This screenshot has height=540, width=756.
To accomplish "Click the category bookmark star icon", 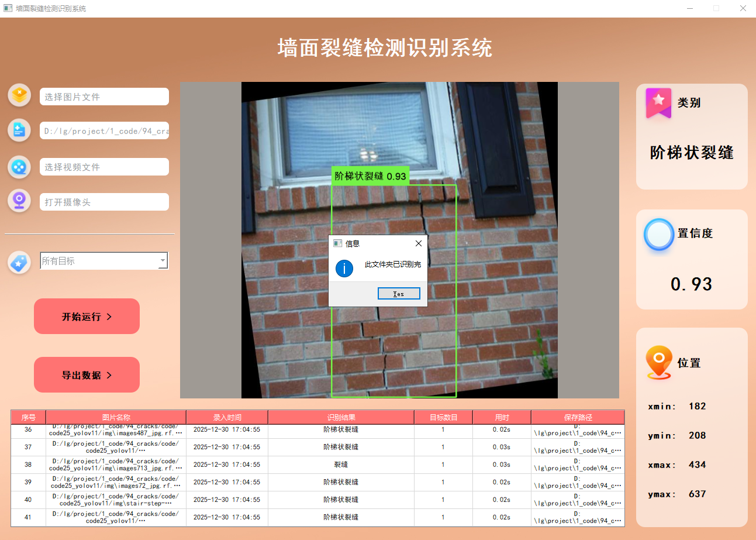I will point(658,103).
